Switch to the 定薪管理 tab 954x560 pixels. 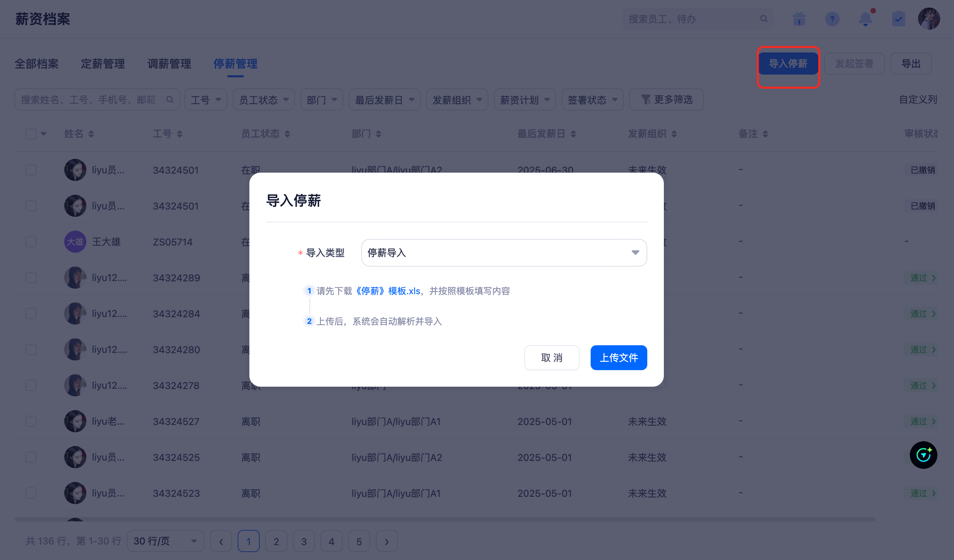103,64
